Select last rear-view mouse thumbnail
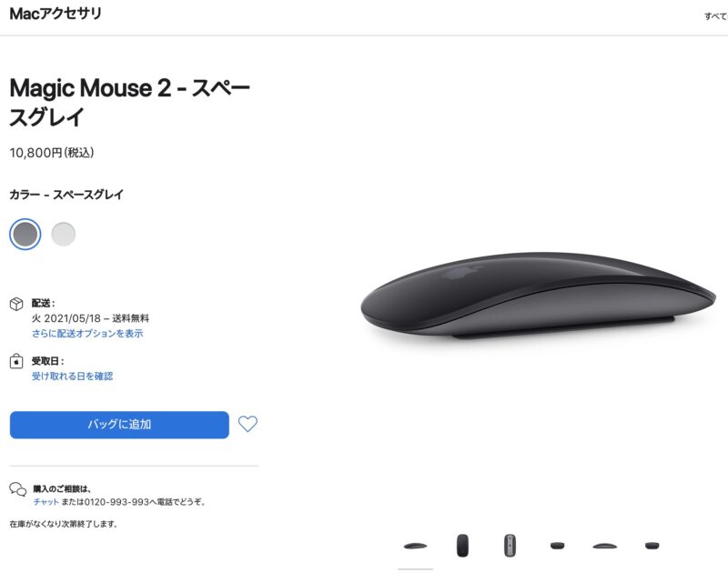 652,546
